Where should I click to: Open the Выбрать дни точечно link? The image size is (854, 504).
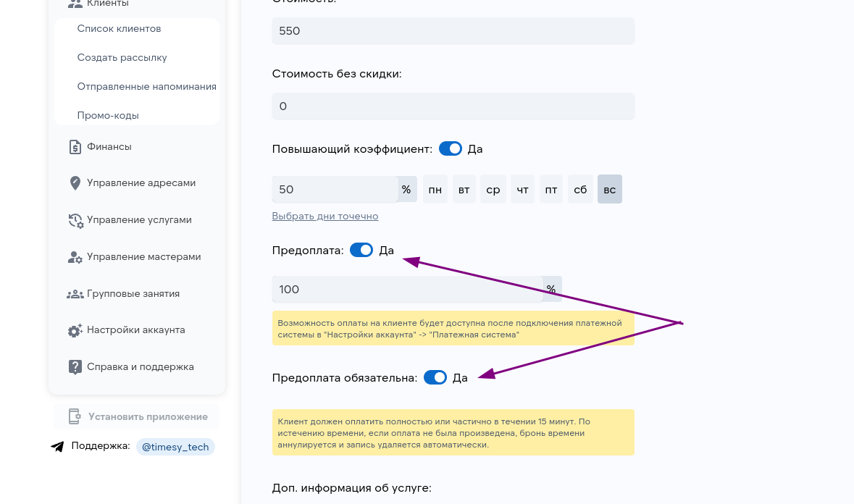coord(325,216)
